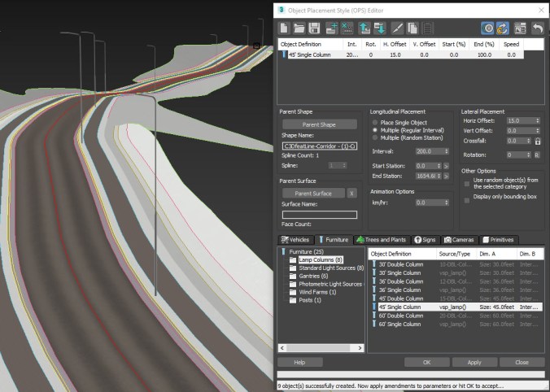Click the New style file icon
Viewport: 550px width, 392px height.
(285, 28)
